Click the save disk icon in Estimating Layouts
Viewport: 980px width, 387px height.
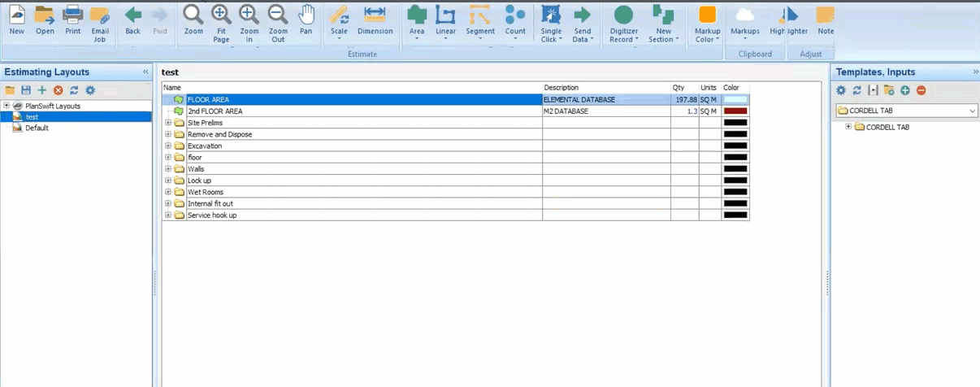pos(26,90)
